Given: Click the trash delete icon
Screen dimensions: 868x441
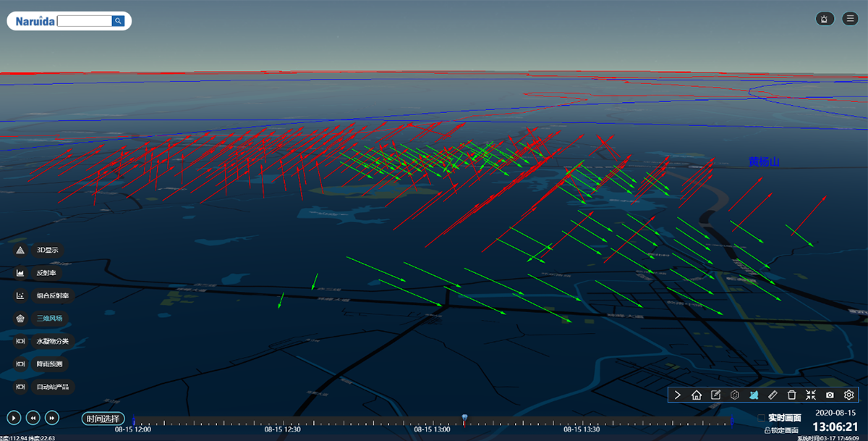Looking at the screenshot, I should [x=791, y=395].
